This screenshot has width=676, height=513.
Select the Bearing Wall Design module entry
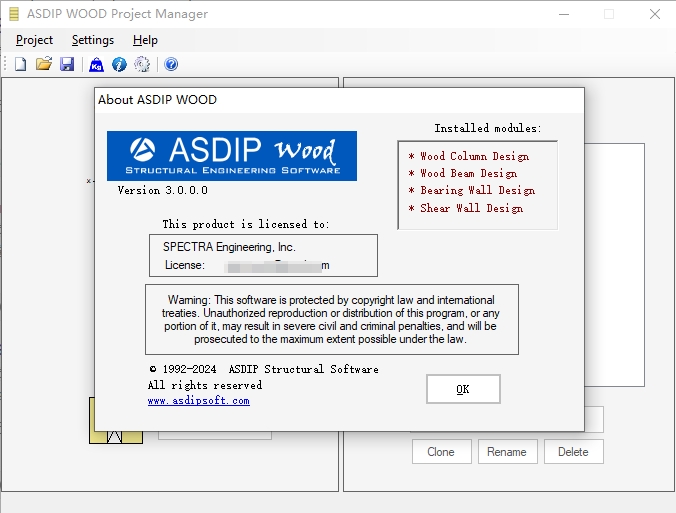(x=472, y=191)
